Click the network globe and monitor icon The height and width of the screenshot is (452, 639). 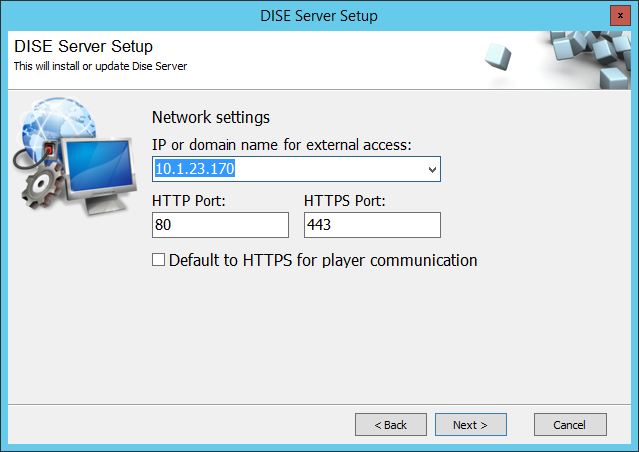coord(75,157)
